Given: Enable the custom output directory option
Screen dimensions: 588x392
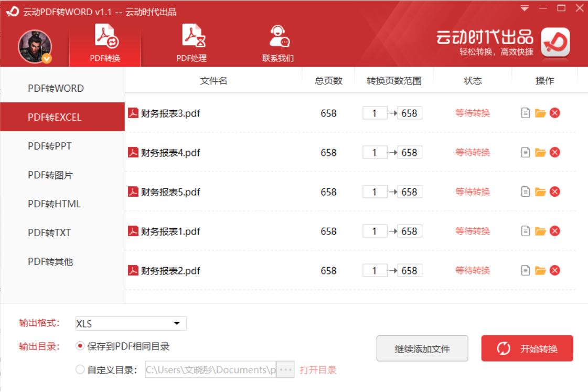Looking at the screenshot, I should point(80,369).
